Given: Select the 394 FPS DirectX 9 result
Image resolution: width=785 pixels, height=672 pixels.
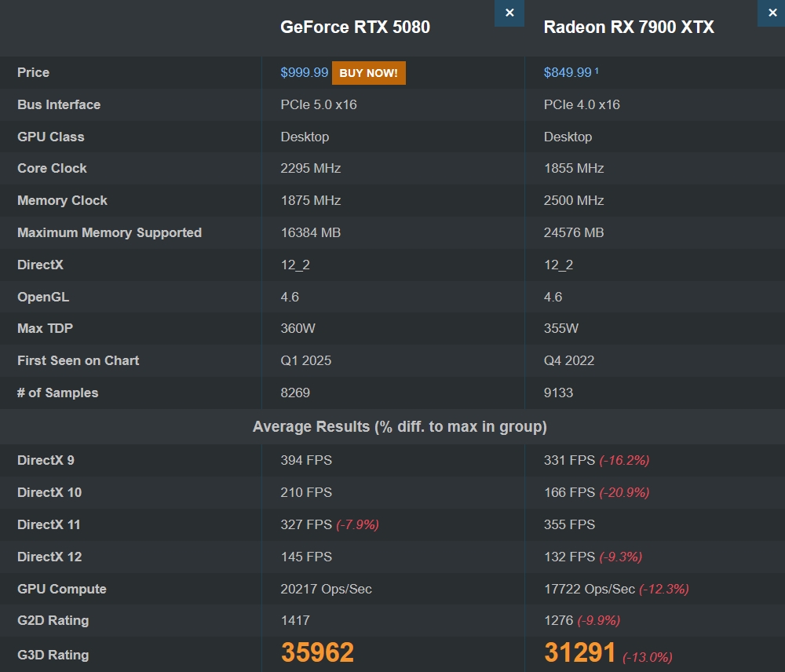Looking at the screenshot, I should coord(306,460).
